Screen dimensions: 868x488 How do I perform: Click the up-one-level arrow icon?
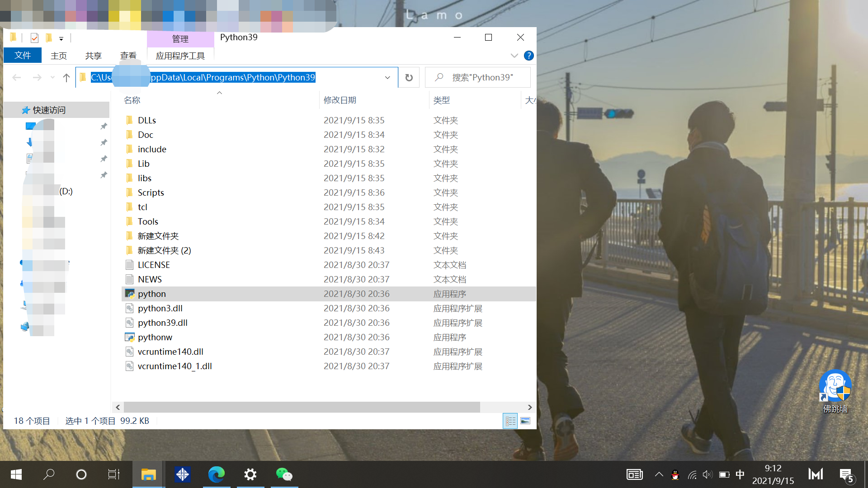coord(66,78)
